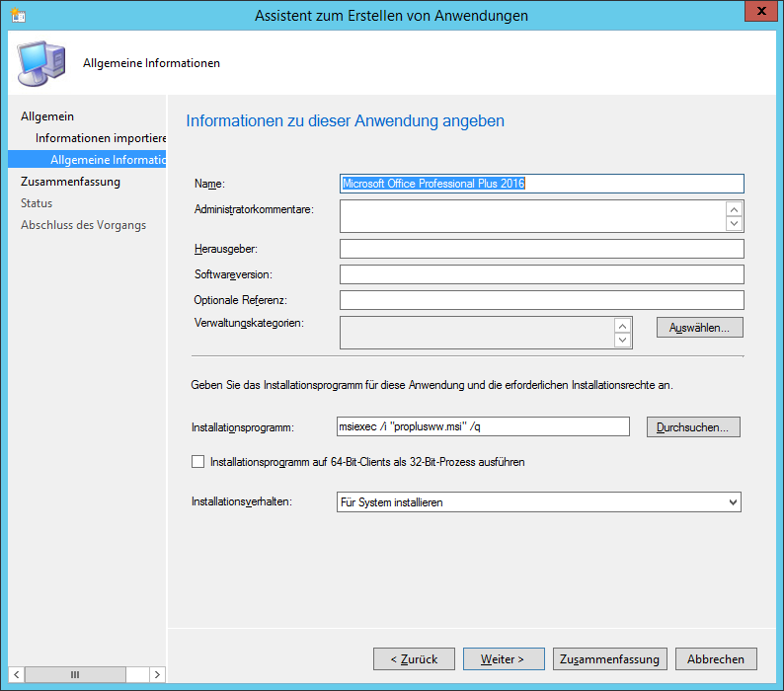This screenshot has height=691, width=784.
Task: Click the wizard icon in the title bar
Action: (18, 16)
